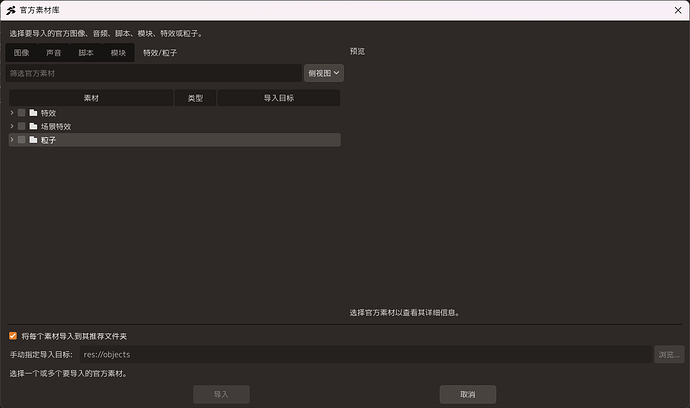Switch to the 声音 tab
The width and height of the screenshot is (690, 408).
point(54,53)
